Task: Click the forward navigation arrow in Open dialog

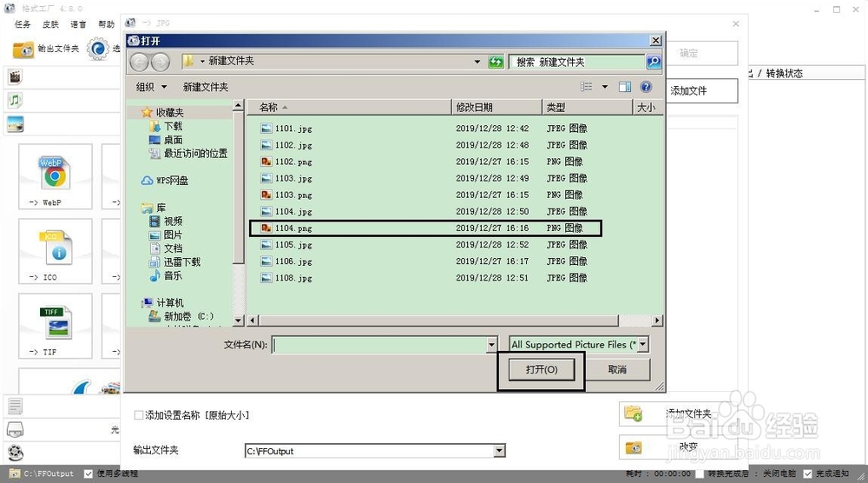Action: coord(161,62)
